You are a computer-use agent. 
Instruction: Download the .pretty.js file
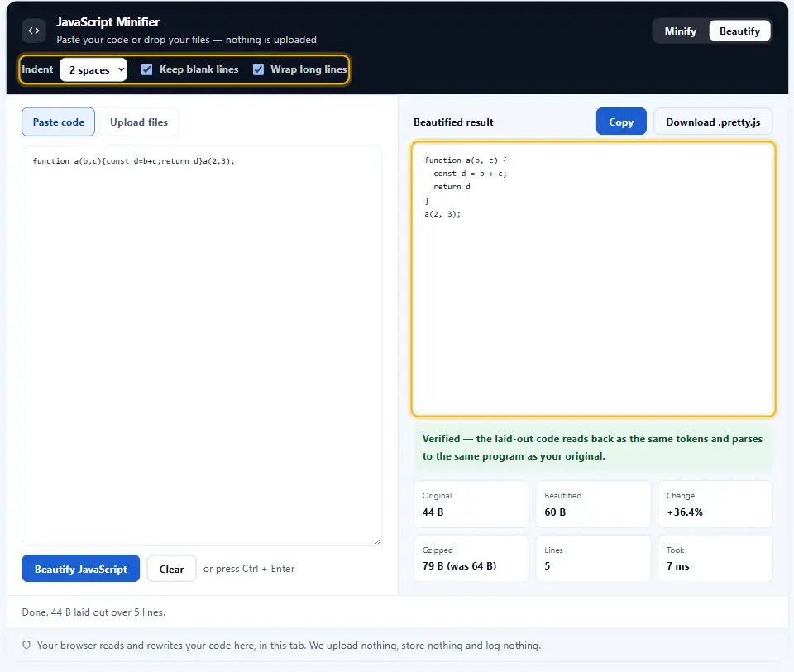coord(713,122)
